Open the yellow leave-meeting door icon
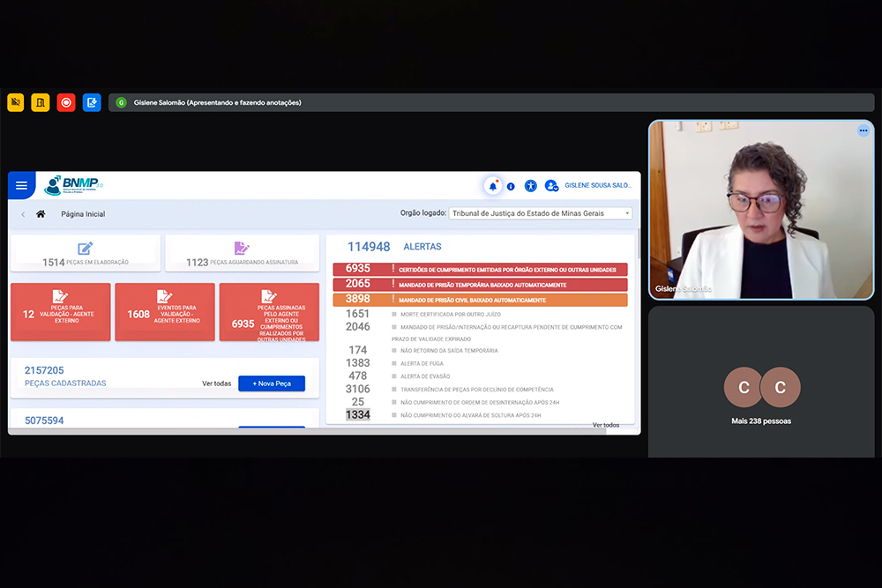Image resolution: width=882 pixels, height=588 pixels. pos(41,102)
